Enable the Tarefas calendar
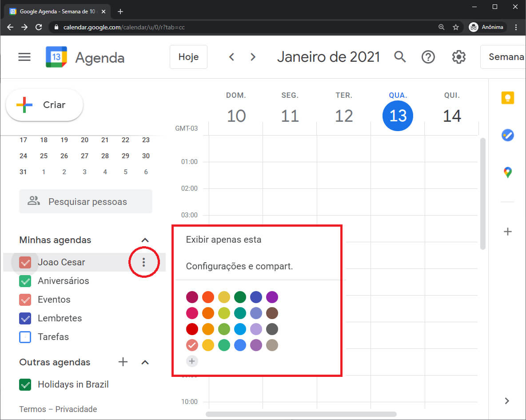 pyautogui.click(x=25, y=337)
